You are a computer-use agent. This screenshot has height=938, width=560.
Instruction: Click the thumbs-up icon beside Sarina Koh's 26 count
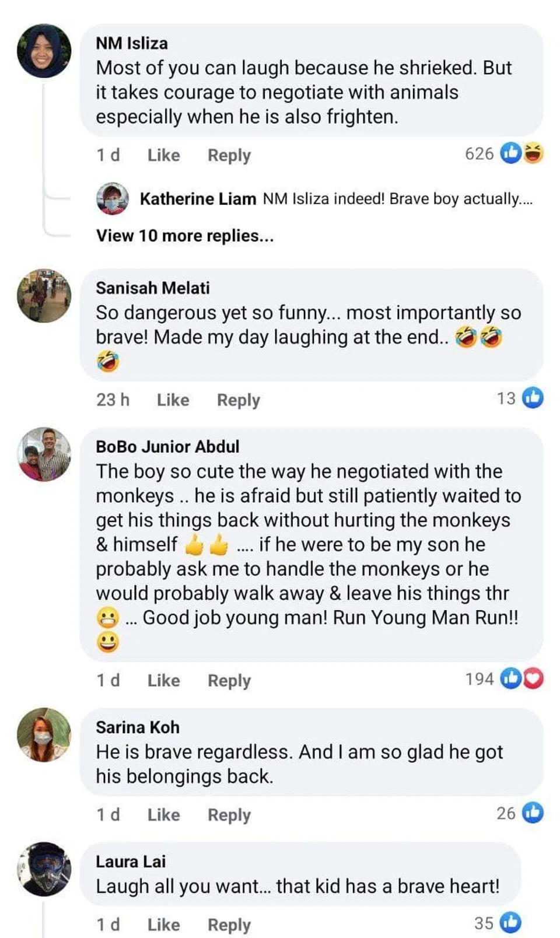click(533, 813)
